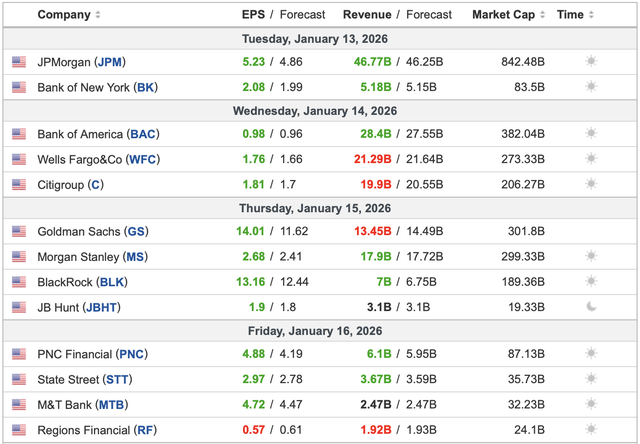Click JPMorgan revenue value 46.77B

(373, 62)
